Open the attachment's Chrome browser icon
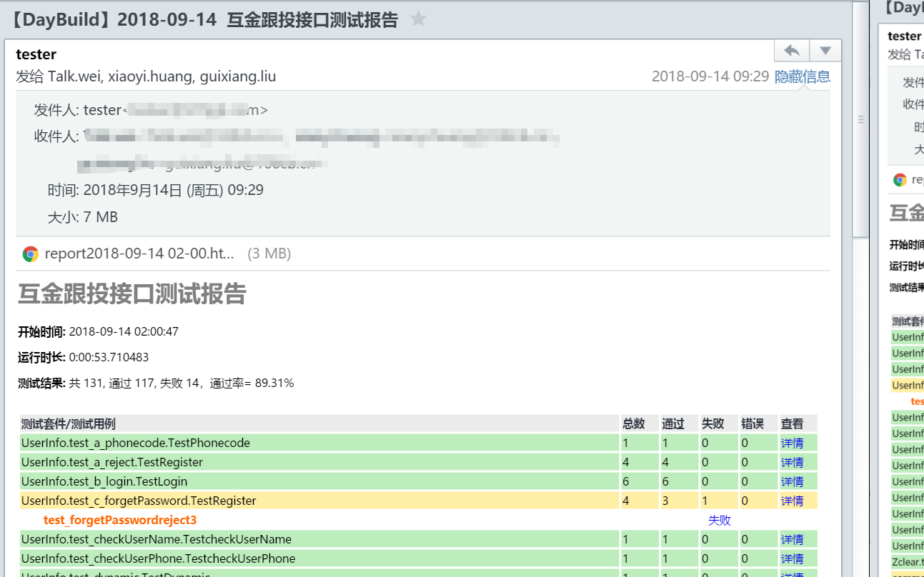 (x=29, y=253)
